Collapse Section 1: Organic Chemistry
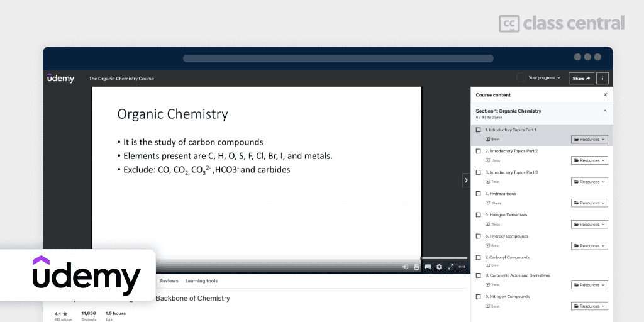 [605, 111]
